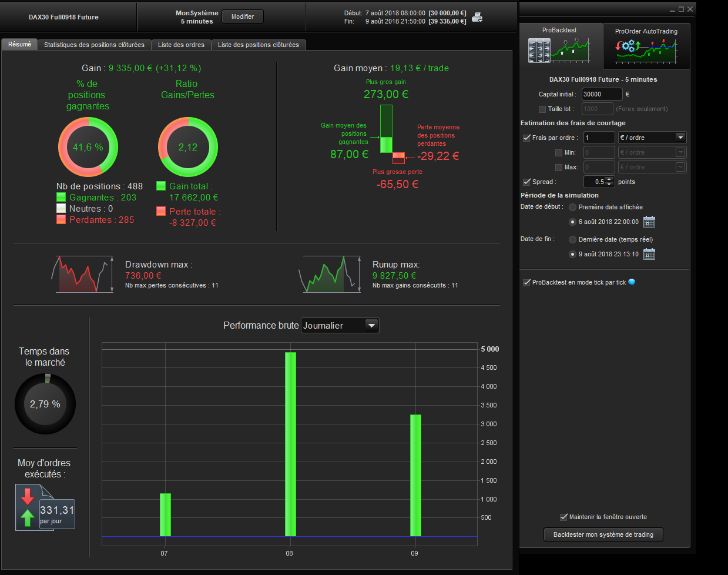Click the executed orders arrows icon
This screenshot has height=575, width=728.
28,507
